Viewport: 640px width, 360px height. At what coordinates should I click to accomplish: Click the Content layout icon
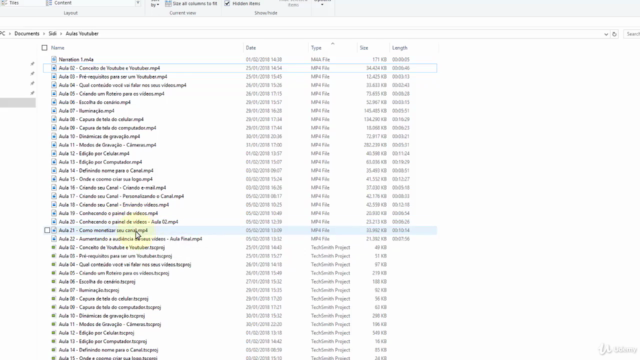click(x=49, y=3)
